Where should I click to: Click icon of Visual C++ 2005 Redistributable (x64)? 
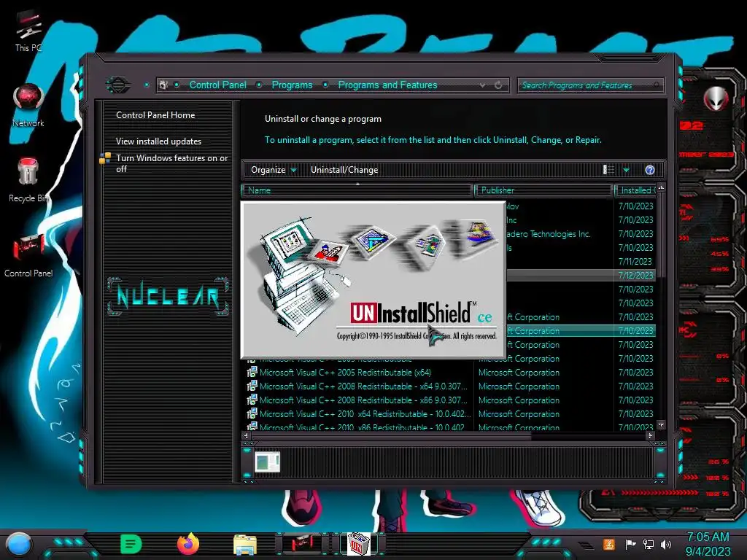(252, 373)
